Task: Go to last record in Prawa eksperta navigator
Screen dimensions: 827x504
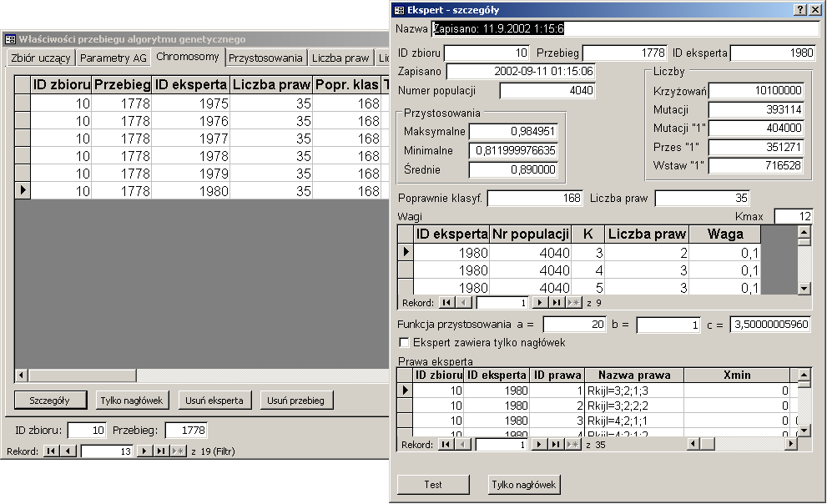Action: click(x=556, y=445)
